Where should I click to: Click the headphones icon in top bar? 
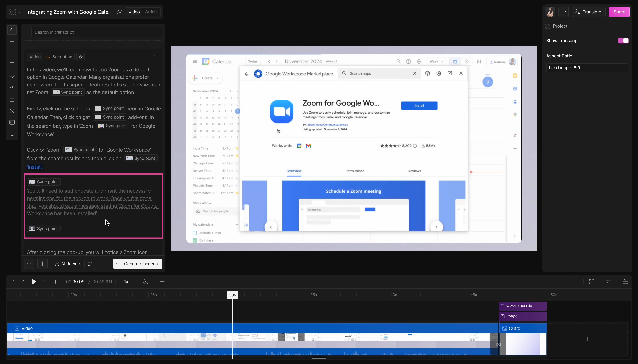tap(563, 12)
